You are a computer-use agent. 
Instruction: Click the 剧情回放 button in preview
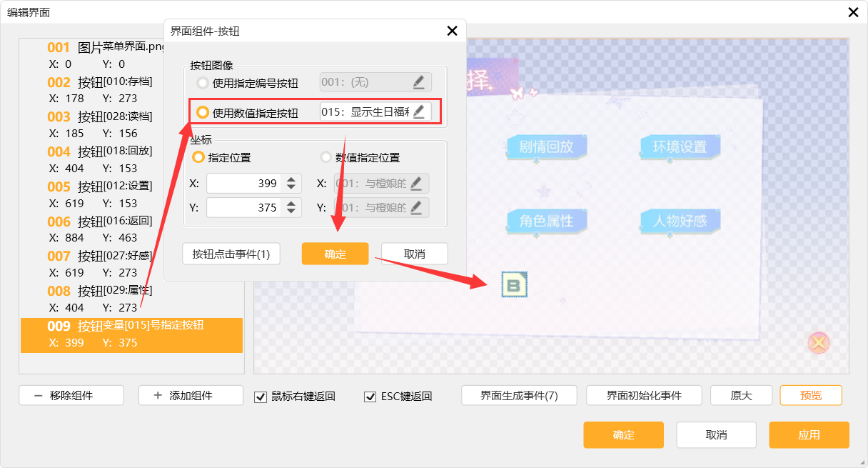546,146
